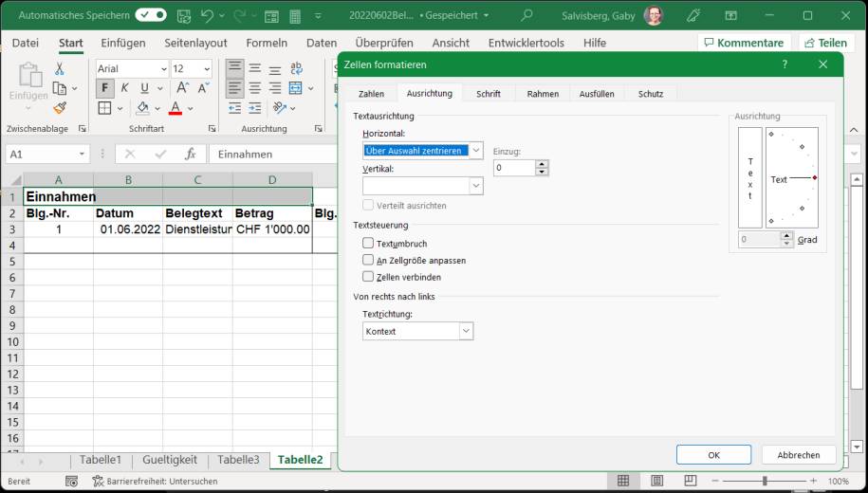Open the Formeln ribbon tab

(x=267, y=43)
